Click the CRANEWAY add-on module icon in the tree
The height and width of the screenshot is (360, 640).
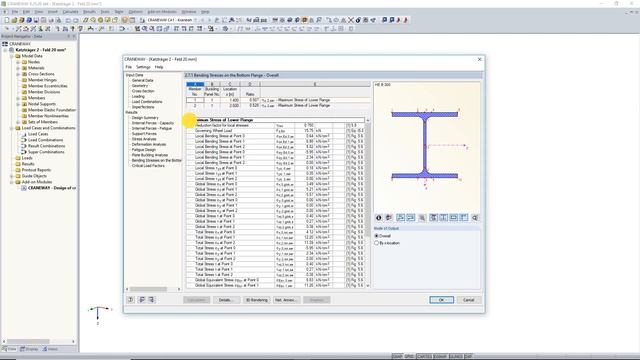[x=24, y=188]
